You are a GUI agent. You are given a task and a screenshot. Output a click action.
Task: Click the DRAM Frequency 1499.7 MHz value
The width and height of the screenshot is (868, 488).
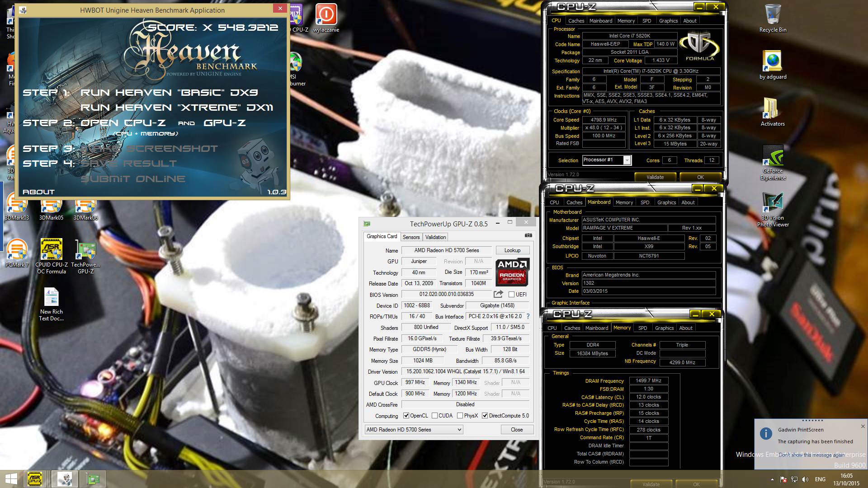[x=648, y=381]
